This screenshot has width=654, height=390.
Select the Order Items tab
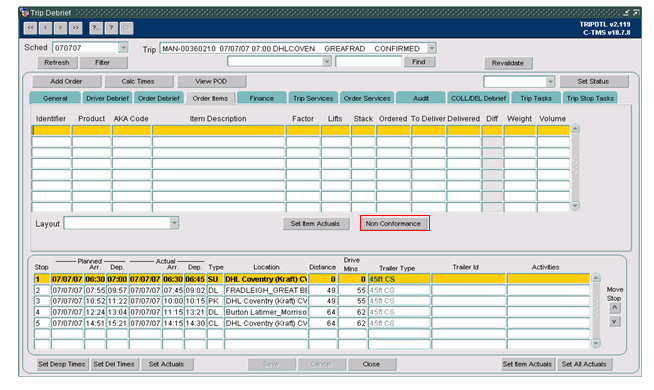210,98
